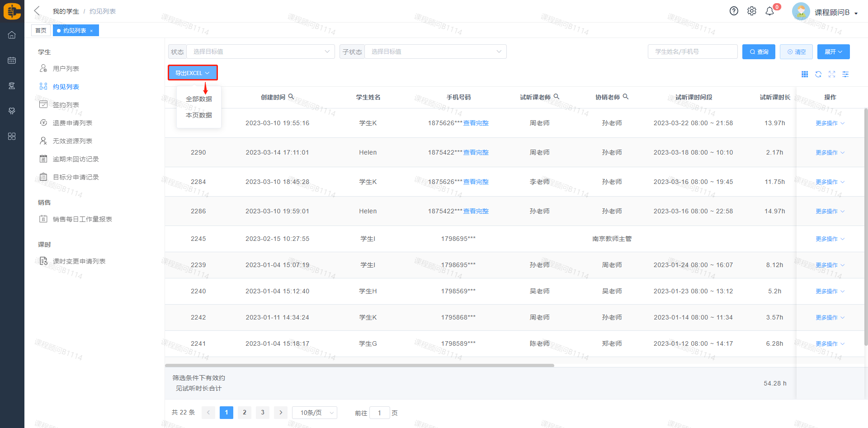Open settings gear icon in header

click(751, 11)
